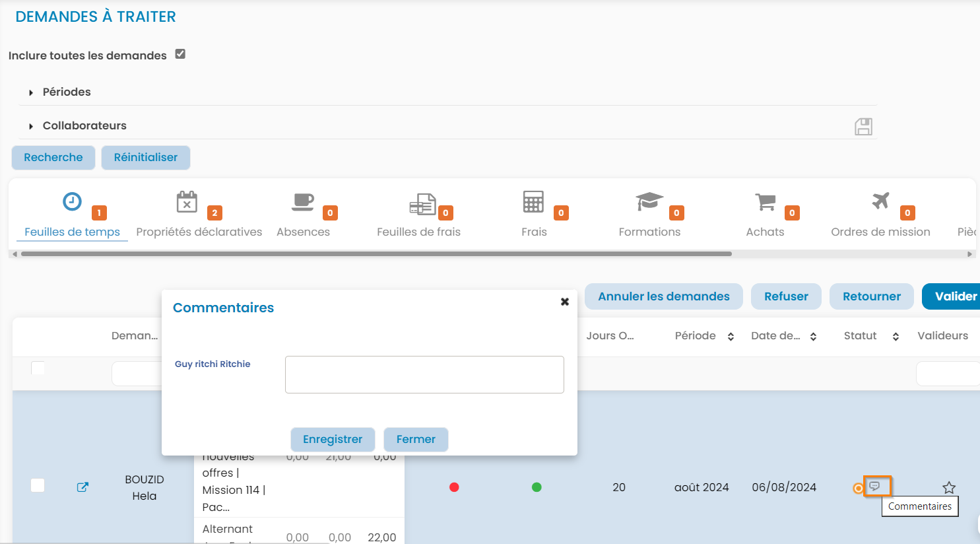Click the Ordres de mission airplane icon

[880, 201]
